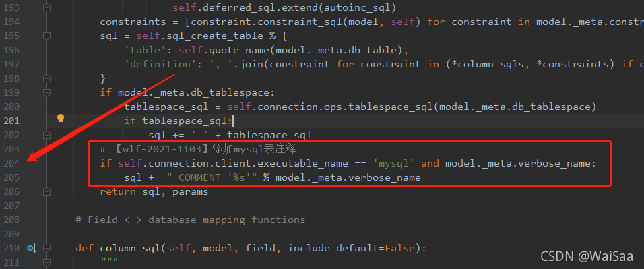
Task: Toggle fold marker at line 198
Action: [x=47, y=78]
